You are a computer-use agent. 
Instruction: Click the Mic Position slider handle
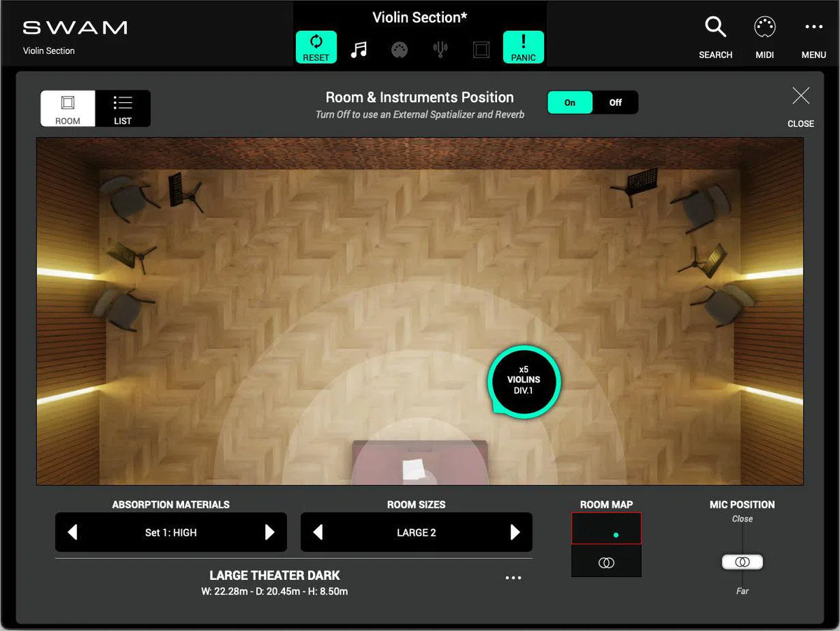coord(742,562)
